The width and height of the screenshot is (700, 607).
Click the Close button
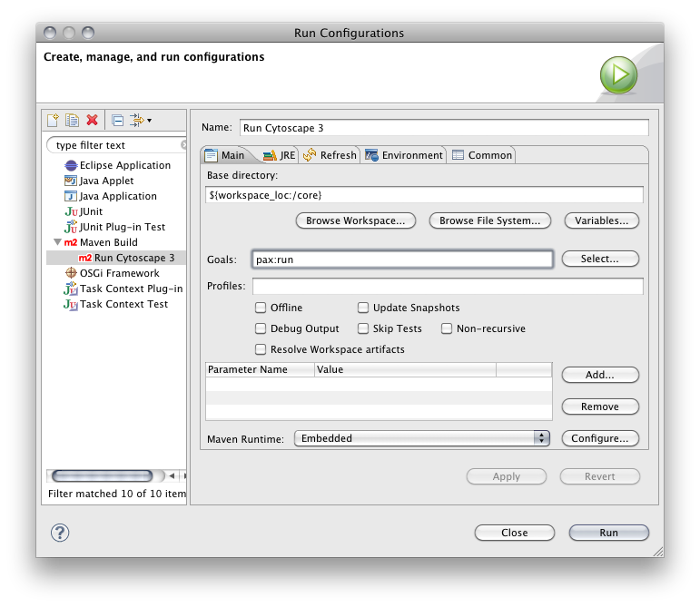click(x=515, y=533)
